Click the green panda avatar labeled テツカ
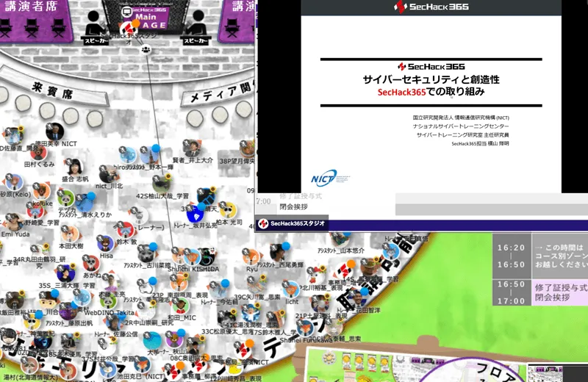 click(x=66, y=198)
